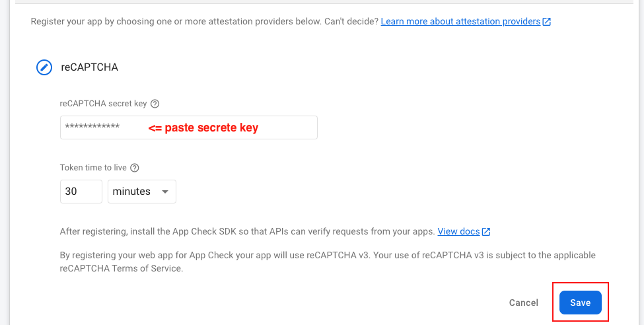
Task: Click help icon next to reCAPTCHA secret key
Action: tap(155, 104)
